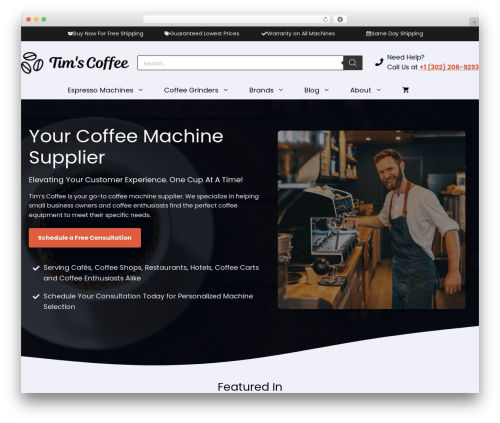This screenshot has width=500, height=423.
Task: Click Schedule a Free Consultation button
Action: tap(85, 238)
